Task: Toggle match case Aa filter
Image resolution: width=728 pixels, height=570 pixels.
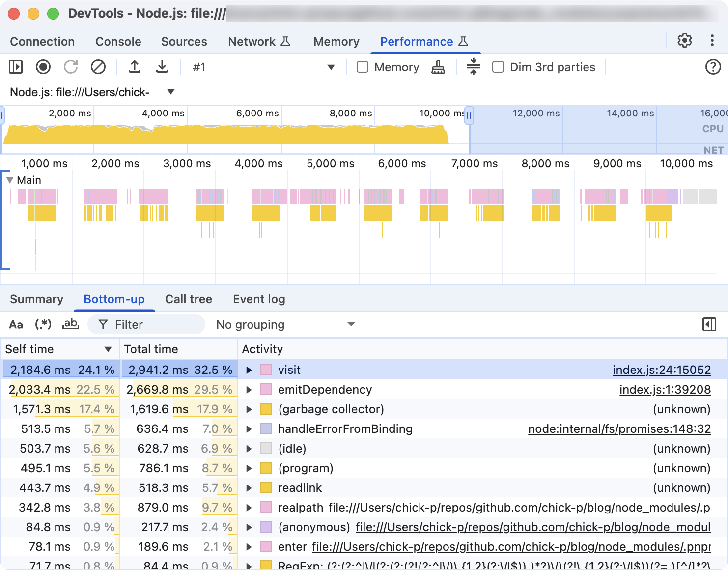Action: click(16, 324)
